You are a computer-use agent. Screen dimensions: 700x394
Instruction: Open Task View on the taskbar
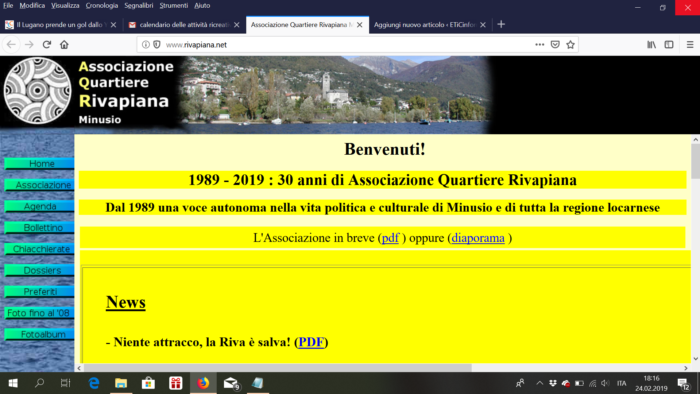[x=65, y=383]
